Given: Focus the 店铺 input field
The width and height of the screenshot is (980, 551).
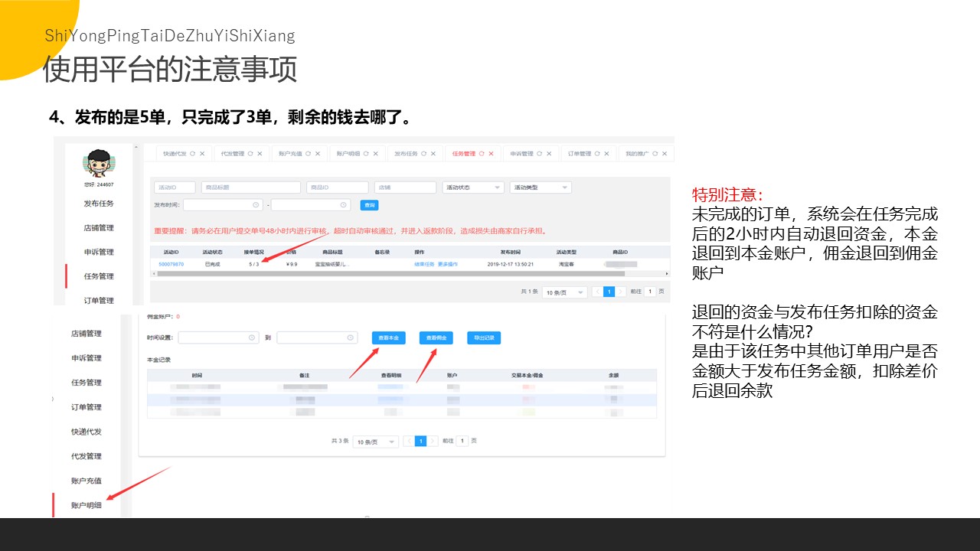Looking at the screenshot, I should [406, 187].
